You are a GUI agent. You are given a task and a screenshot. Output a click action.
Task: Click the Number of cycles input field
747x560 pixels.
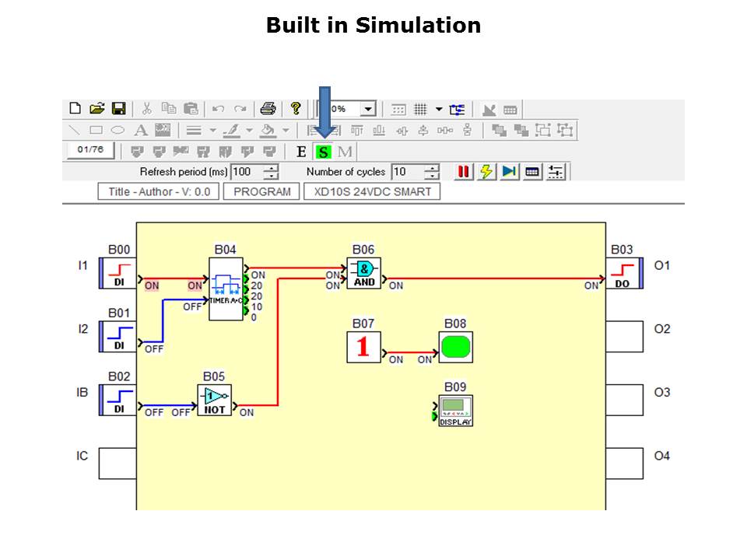tap(408, 172)
